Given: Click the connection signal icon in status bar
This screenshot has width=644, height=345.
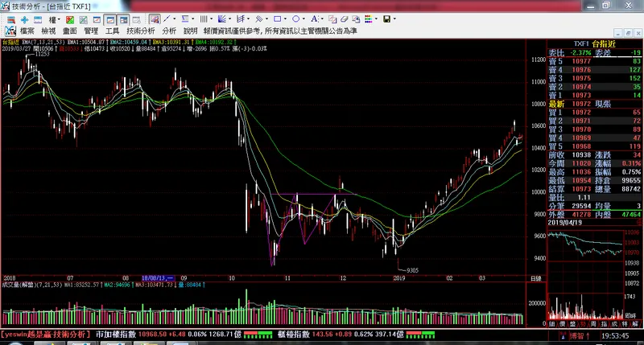Looking at the screenshot, I should point(563,335).
